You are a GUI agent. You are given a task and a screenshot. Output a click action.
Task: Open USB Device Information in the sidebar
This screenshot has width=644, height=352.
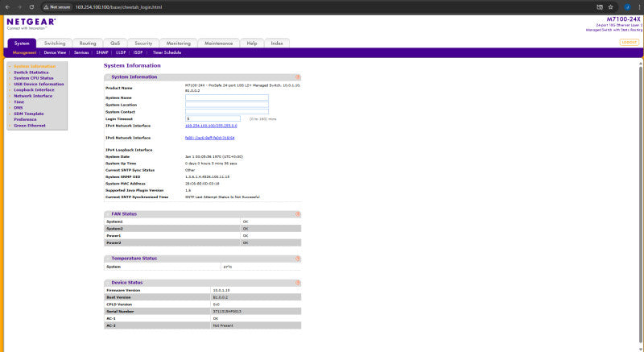[x=39, y=85]
